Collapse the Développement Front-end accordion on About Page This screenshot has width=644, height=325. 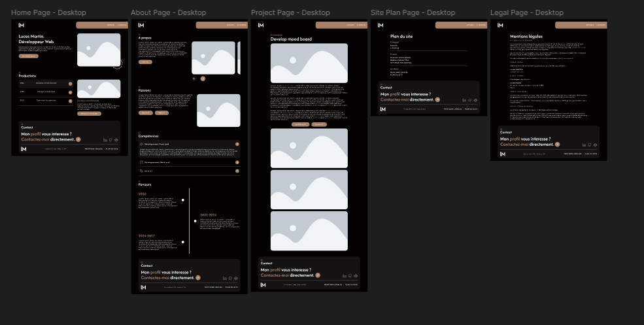[237, 144]
